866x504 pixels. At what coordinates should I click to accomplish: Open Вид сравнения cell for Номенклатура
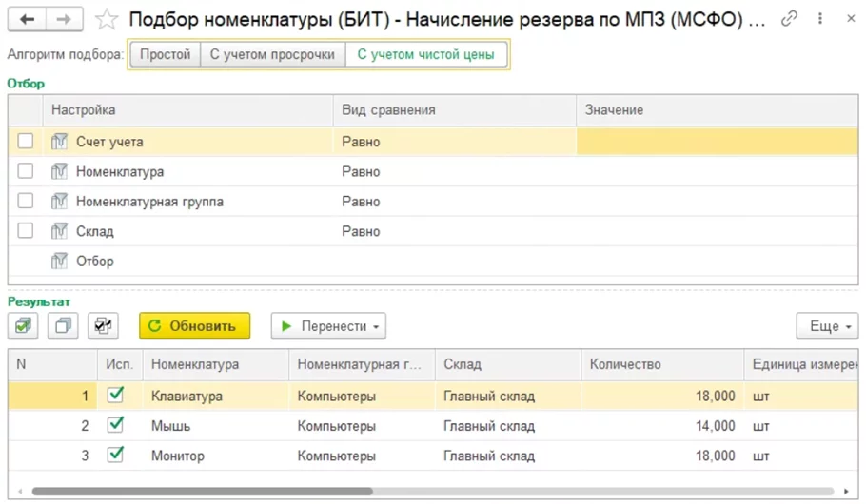pos(454,172)
